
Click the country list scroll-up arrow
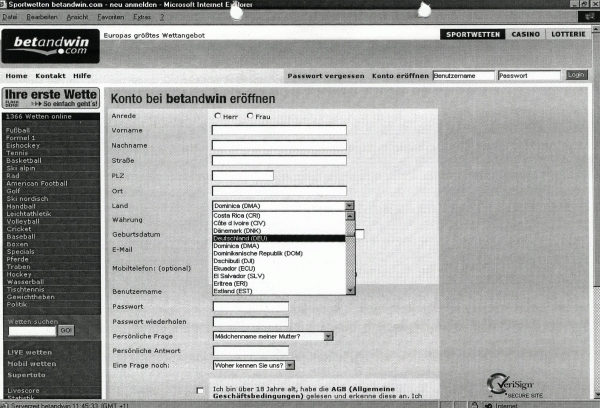(x=350, y=216)
